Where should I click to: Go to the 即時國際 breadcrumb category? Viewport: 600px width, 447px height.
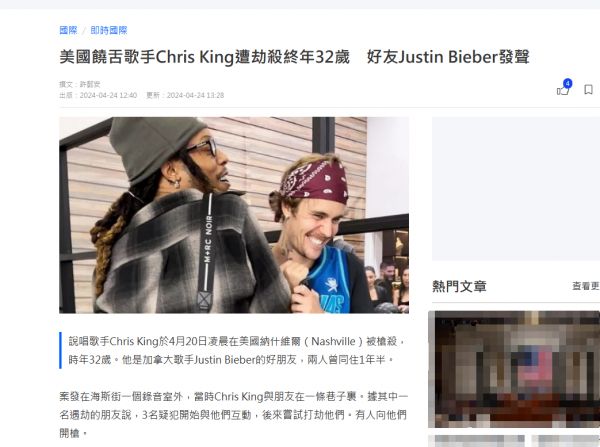[x=109, y=30]
